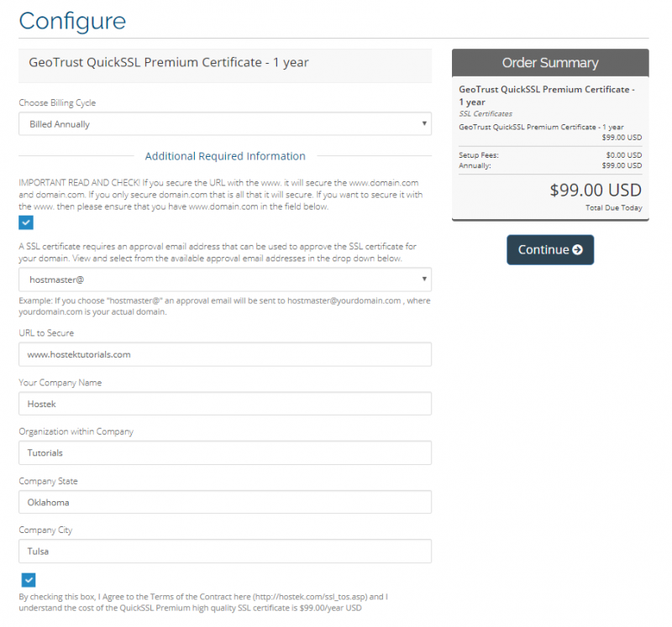Screen dimensions: 672x627
Task: Click the Choose Billing Cycle label
Action: coord(57,103)
